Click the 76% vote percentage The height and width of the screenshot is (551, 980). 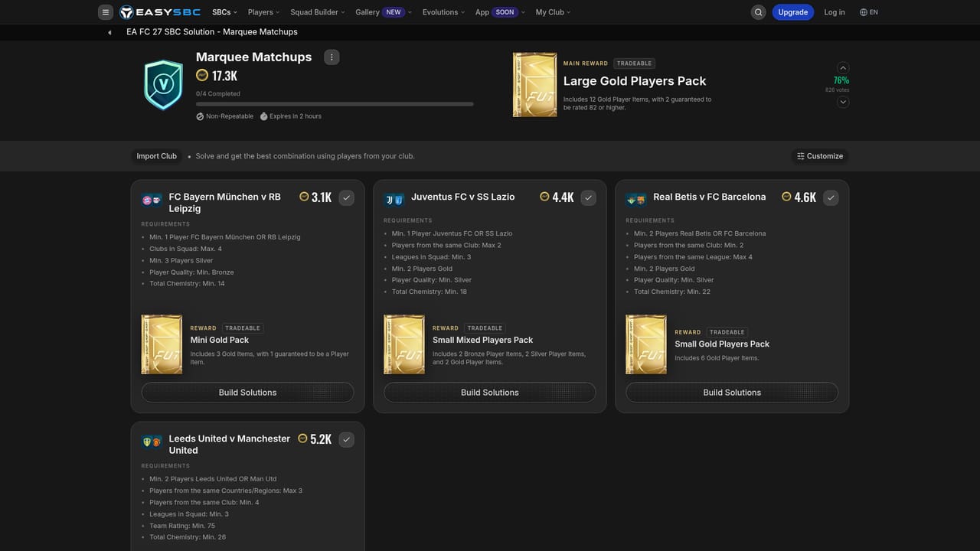tap(841, 80)
